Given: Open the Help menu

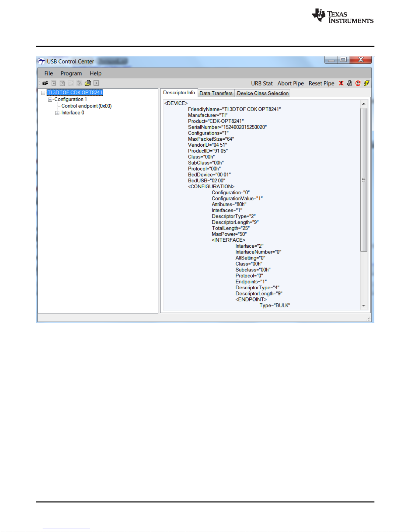Looking at the screenshot, I should tap(95, 74).
